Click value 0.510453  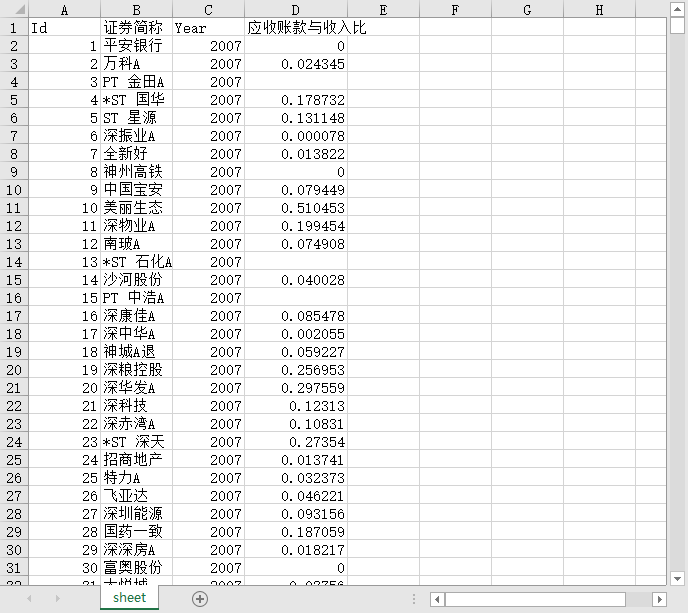tap(296, 208)
